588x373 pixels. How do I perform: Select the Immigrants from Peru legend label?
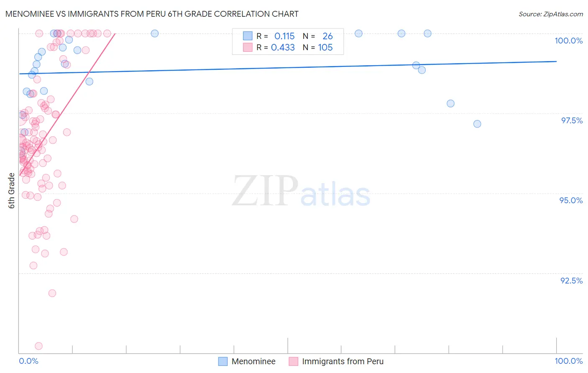click(343, 361)
